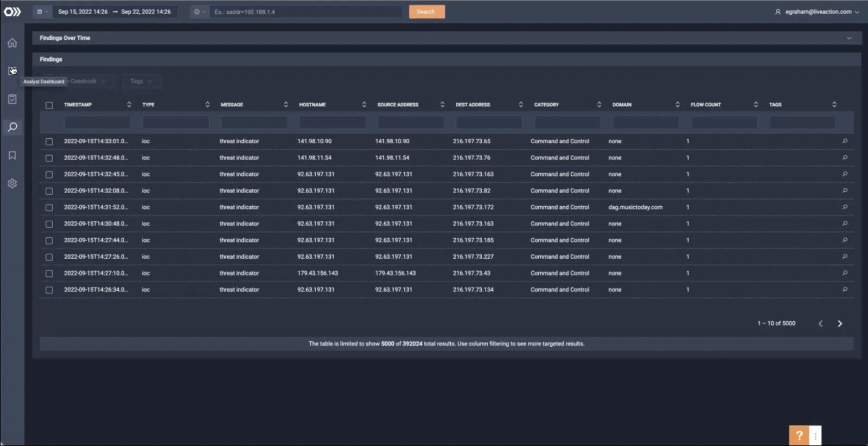Focus the search query input field

click(x=307, y=11)
